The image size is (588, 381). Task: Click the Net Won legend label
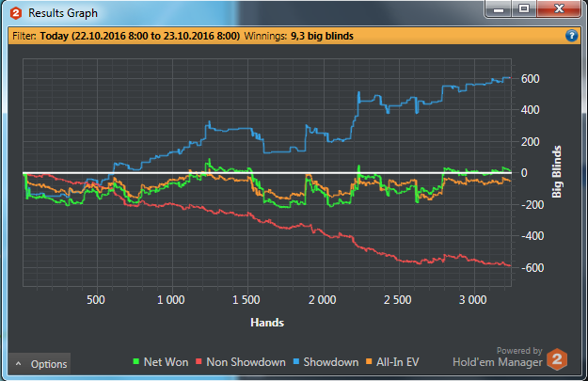tap(166, 362)
